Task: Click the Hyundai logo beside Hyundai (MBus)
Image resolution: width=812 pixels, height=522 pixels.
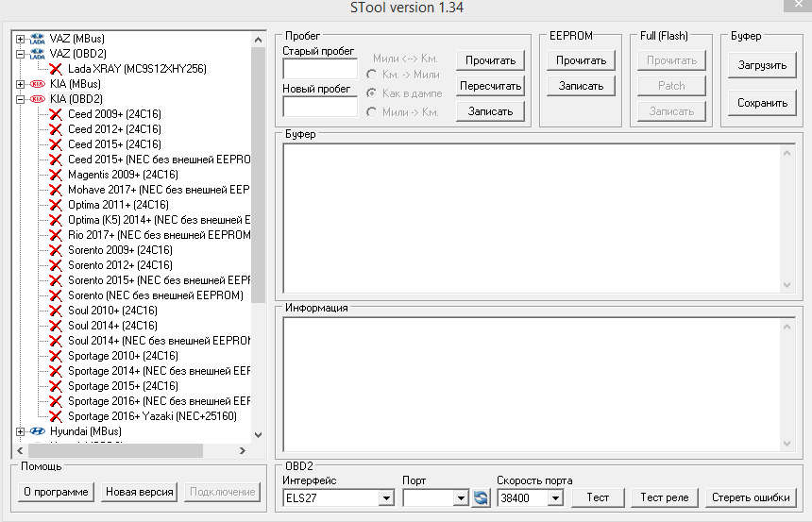Action: (x=38, y=431)
